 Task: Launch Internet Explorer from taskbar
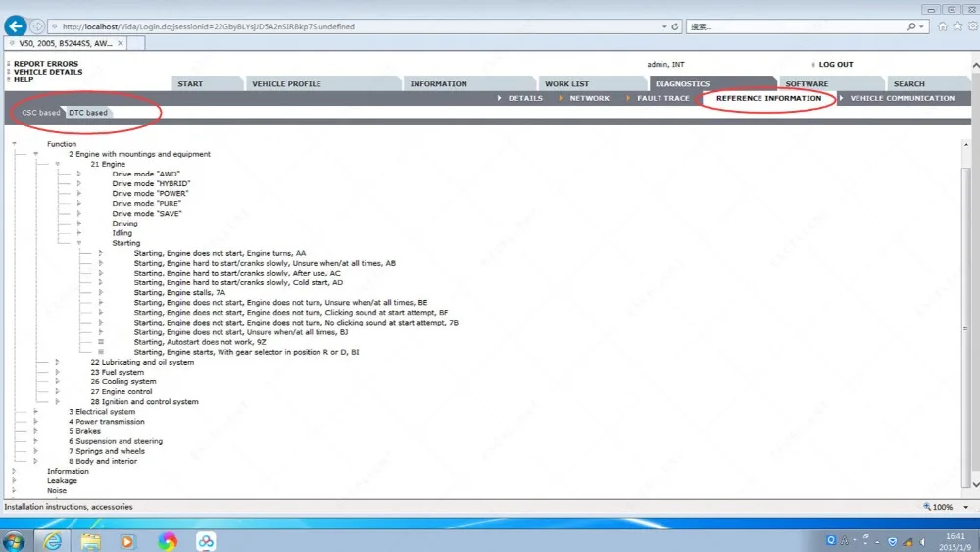coord(53,541)
